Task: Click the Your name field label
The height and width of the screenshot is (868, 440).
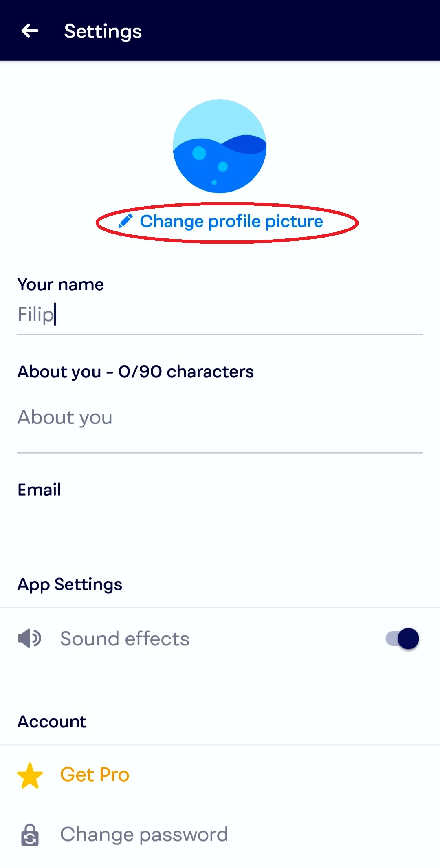Action: 60,284
